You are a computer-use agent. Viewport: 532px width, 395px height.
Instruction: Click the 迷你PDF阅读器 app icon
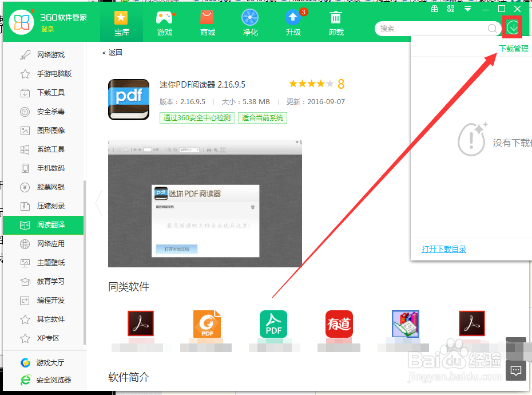129,100
